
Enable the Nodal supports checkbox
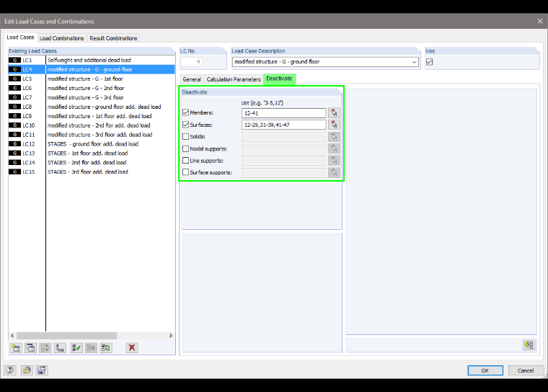185,149
